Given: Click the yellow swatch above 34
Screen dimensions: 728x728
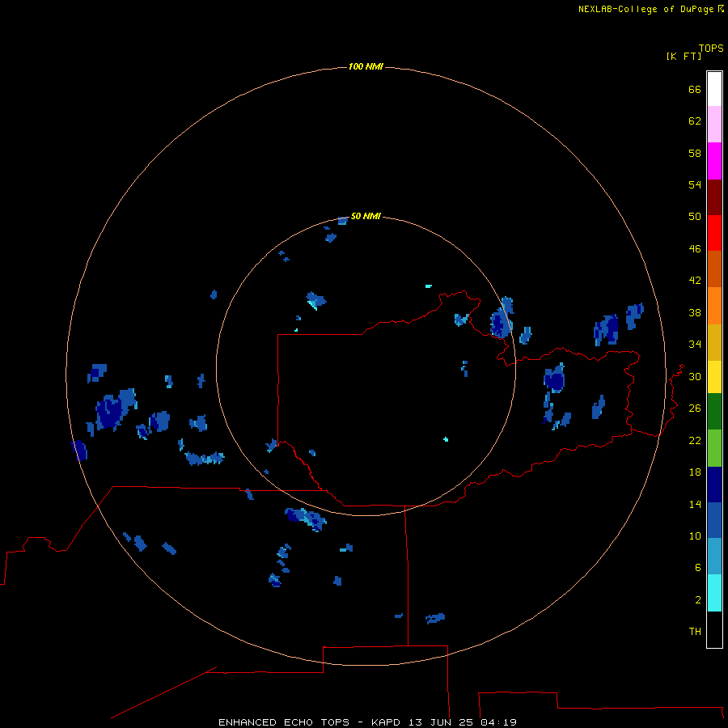Looking at the screenshot, I should tap(714, 377).
